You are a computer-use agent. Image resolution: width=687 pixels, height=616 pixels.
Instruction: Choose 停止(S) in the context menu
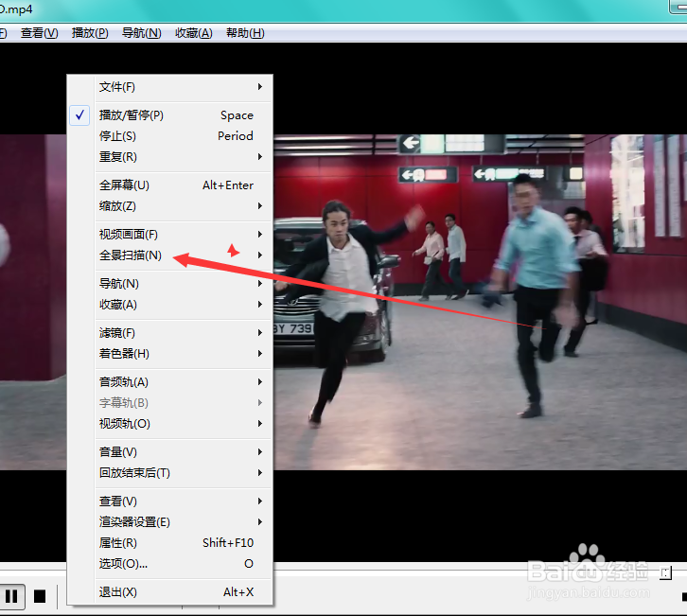click(170, 136)
